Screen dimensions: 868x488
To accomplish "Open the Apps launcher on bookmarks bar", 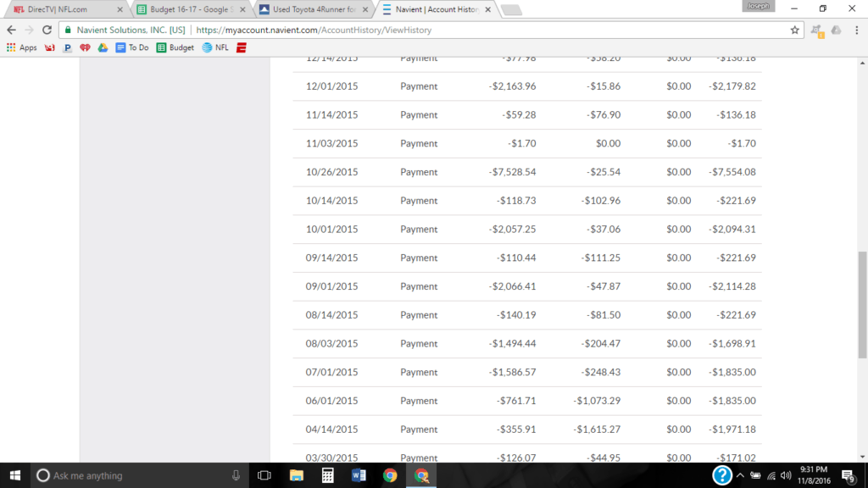I will [23, 47].
